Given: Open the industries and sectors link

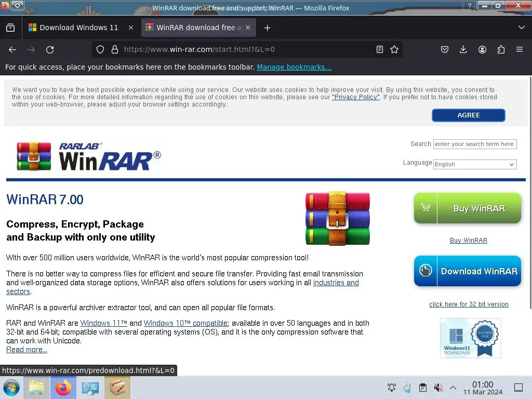Looking at the screenshot, I should pyautogui.click(x=336, y=283).
